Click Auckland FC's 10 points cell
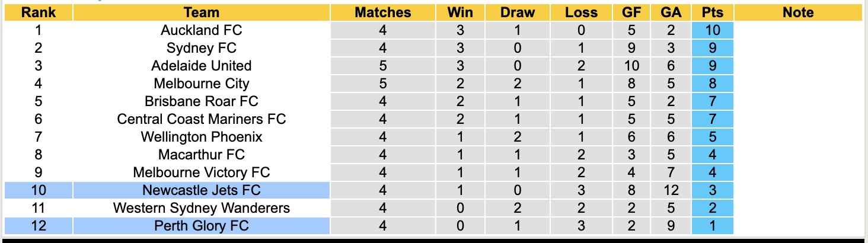Image resolution: width=868 pixels, height=243 pixels. pyautogui.click(x=712, y=30)
